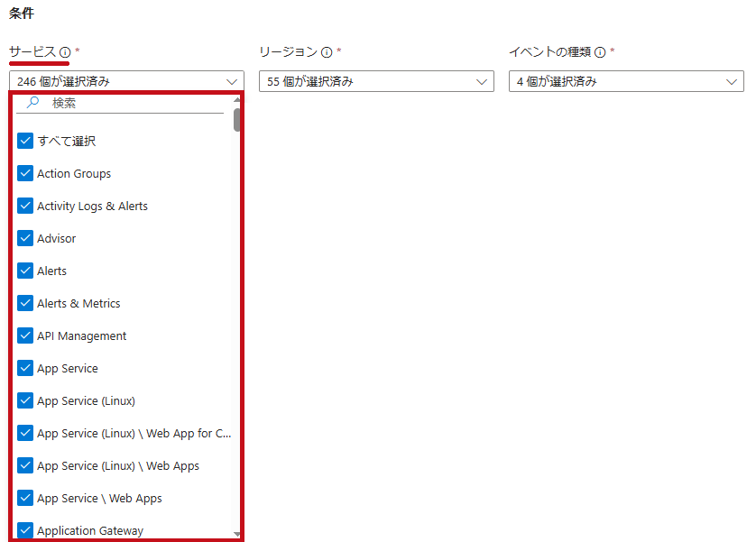Collapse the サービス dropdown showing 246 selected
This screenshot has width=756, height=542.
click(126, 81)
